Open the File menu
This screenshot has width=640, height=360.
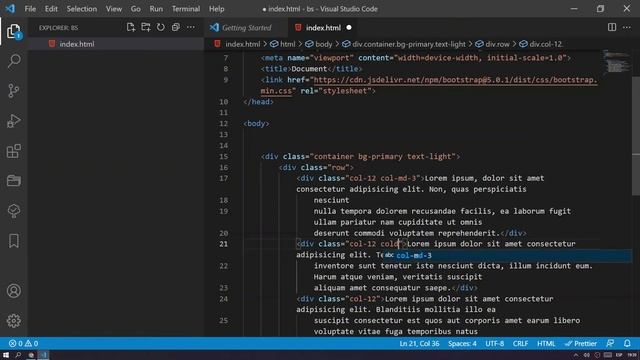[x=30, y=9]
